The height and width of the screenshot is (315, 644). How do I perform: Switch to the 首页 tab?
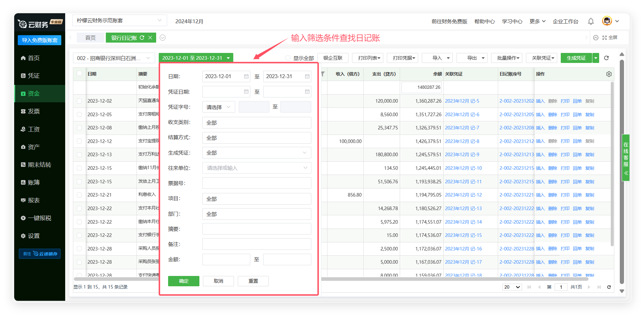click(x=90, y=38)
